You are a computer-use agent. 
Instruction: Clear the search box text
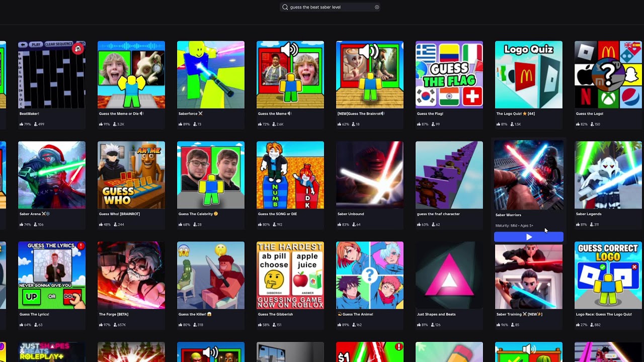pos(377,7)
